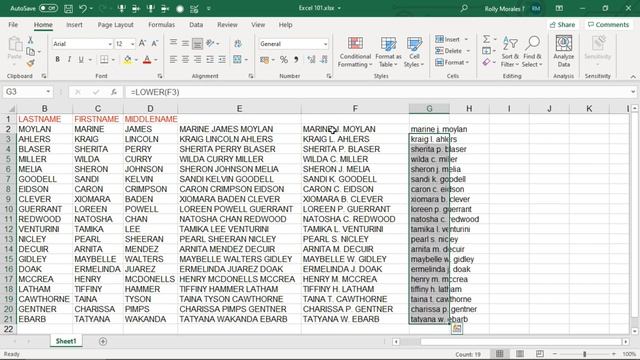Image resolution: width=640 pixels, height=360 pixels.
Task: Toggle Underline formatting
Action: (x=81, y=60)
